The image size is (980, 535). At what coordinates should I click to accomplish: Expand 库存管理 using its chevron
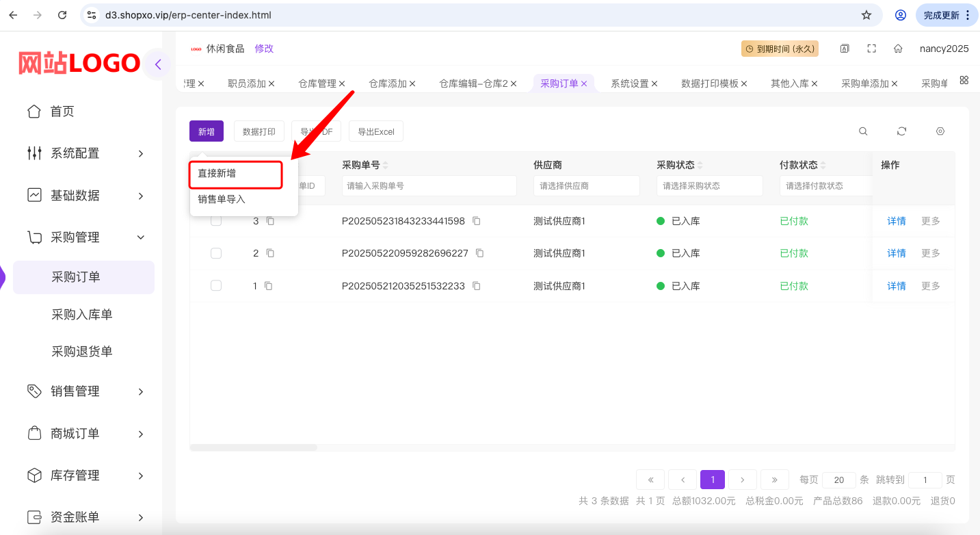(141, 475)
